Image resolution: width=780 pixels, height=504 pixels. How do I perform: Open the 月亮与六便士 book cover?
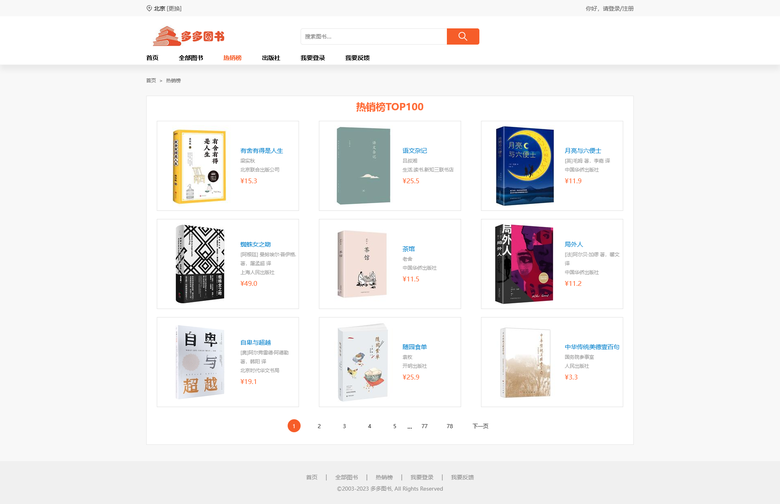point(525,166)
